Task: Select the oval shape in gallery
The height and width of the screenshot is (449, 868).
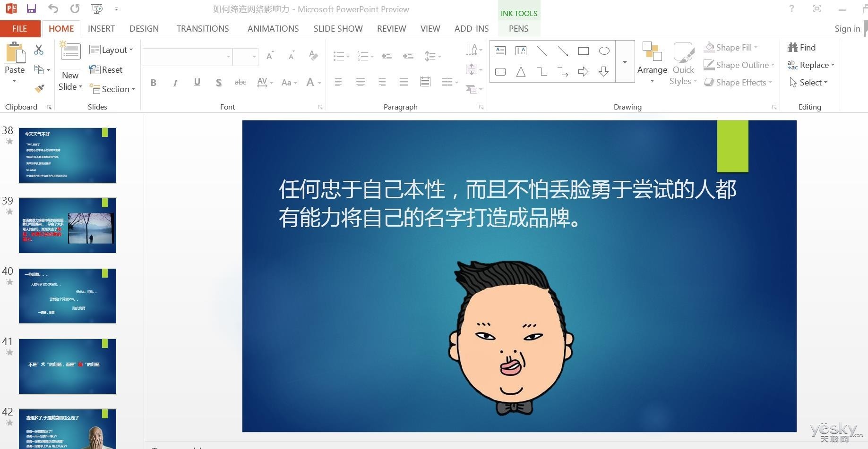Action: click(x=604, y=51)
